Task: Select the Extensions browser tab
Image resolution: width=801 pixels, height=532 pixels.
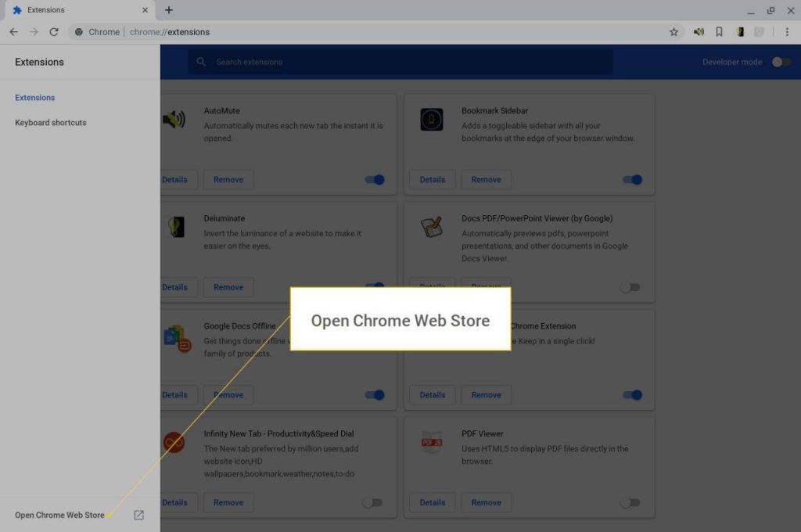Action: (x=79, y=9)
